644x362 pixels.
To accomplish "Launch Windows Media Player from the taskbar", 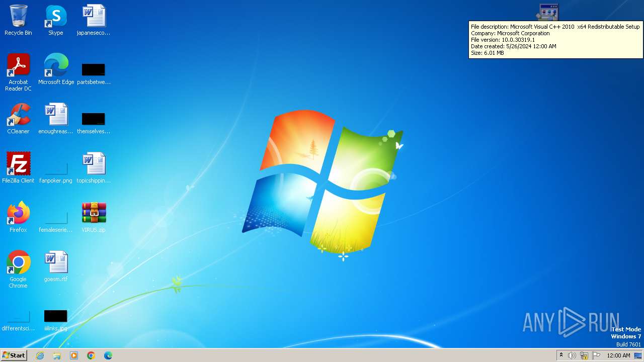I will click(74, 355).
